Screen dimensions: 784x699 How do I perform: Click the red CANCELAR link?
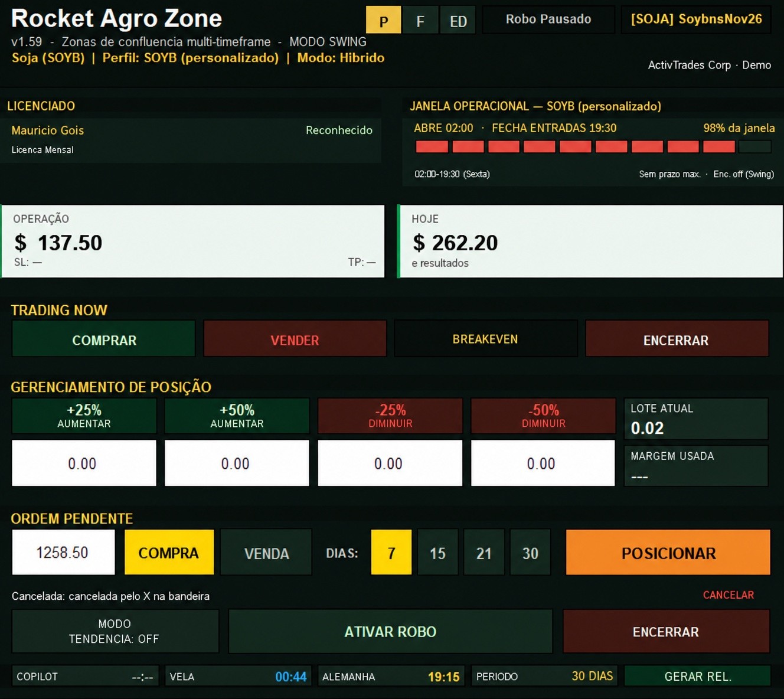(x=728, y=595)
